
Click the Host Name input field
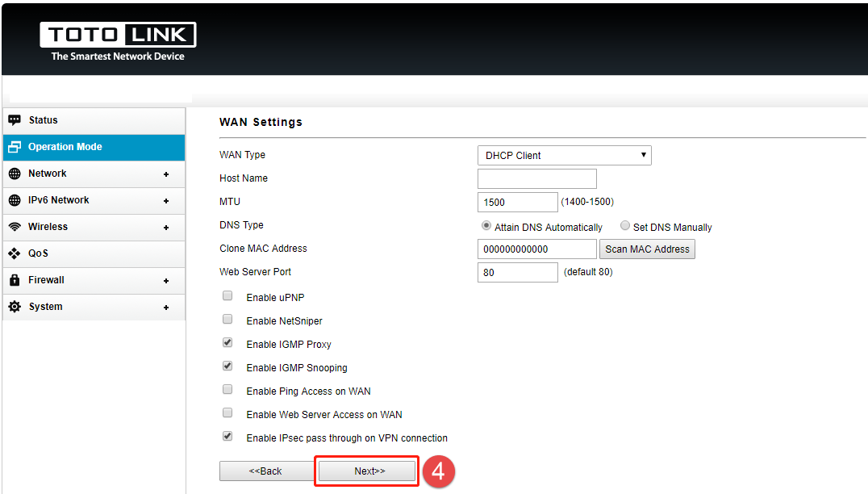point(536,178)
